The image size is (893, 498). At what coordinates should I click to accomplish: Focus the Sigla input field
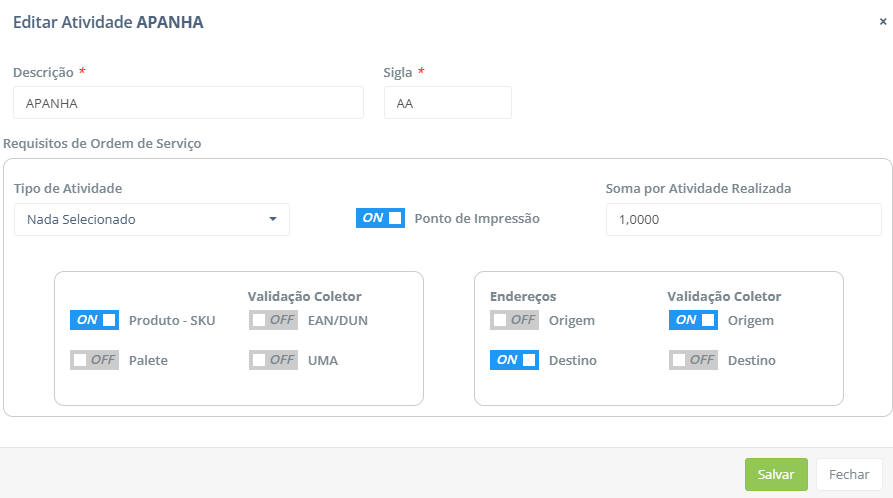tap(447, 103)
